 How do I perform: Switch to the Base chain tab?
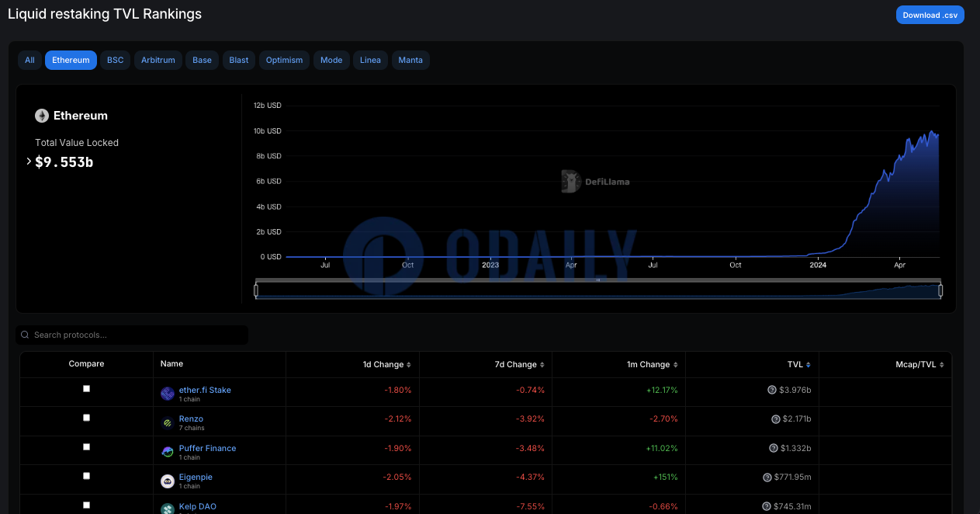pyautogui.click(x=202, y=60)
